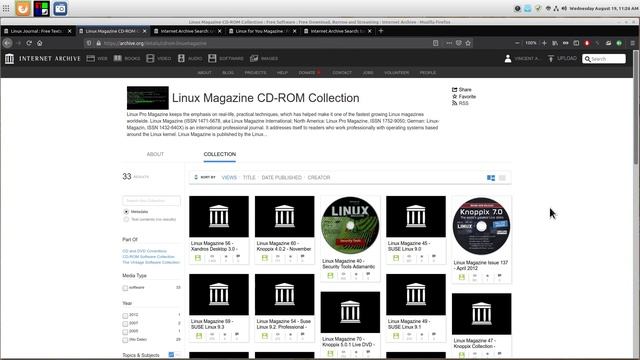640x360 pixels.
Task: Check the 2005 year filter checkbox
Action: click(x=125, y=332)
